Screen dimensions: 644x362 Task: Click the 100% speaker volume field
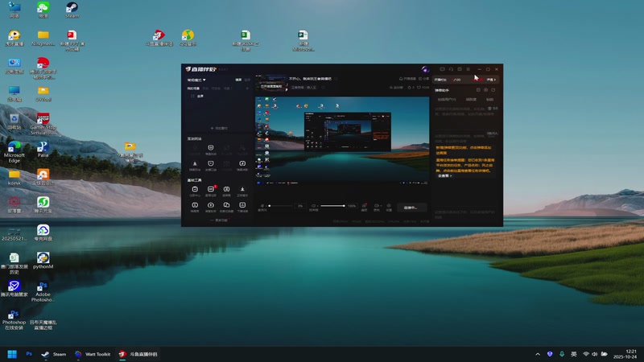[x=352, y=206]
